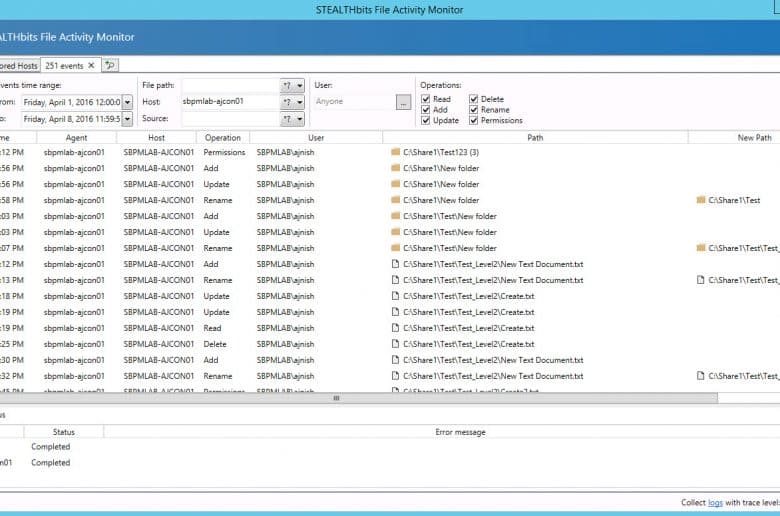
Task: Open the To date dropdown
Action: (127, 119)
